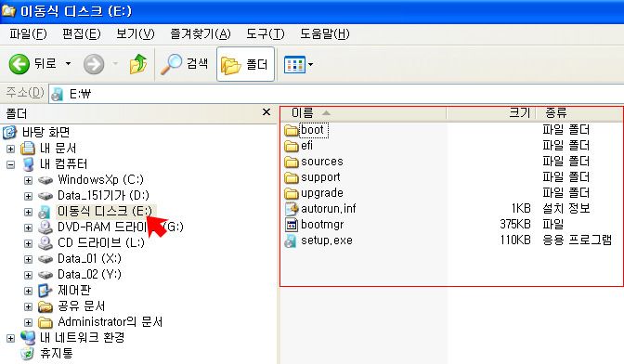Open the 즐겨찾기(A) menu
This screenshot has height=364, width=624.
[201, 34]
